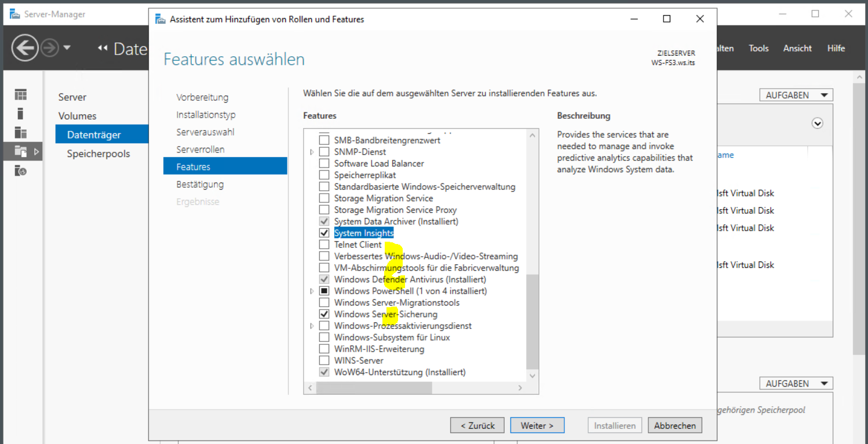Viewport: 868px width, 444px height.
Task: Expand SNMP-Dienst tree node
Action: click(312, 152)
